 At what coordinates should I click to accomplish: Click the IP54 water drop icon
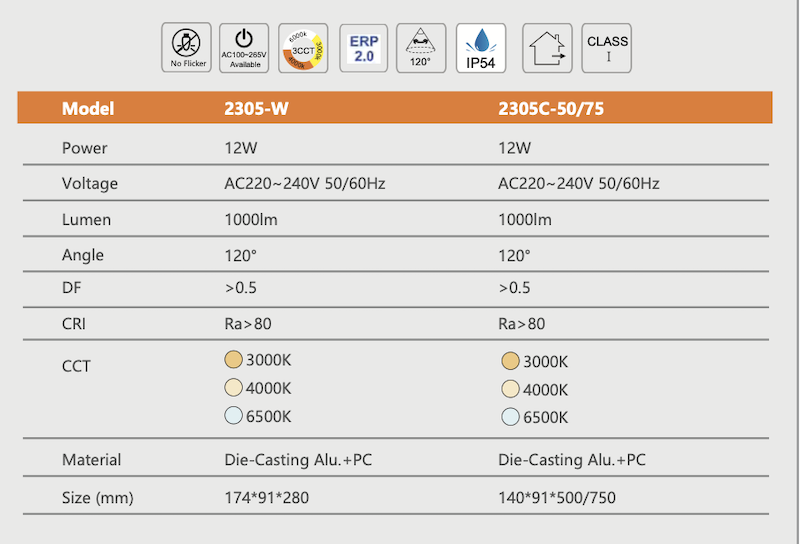pos(481,48)
